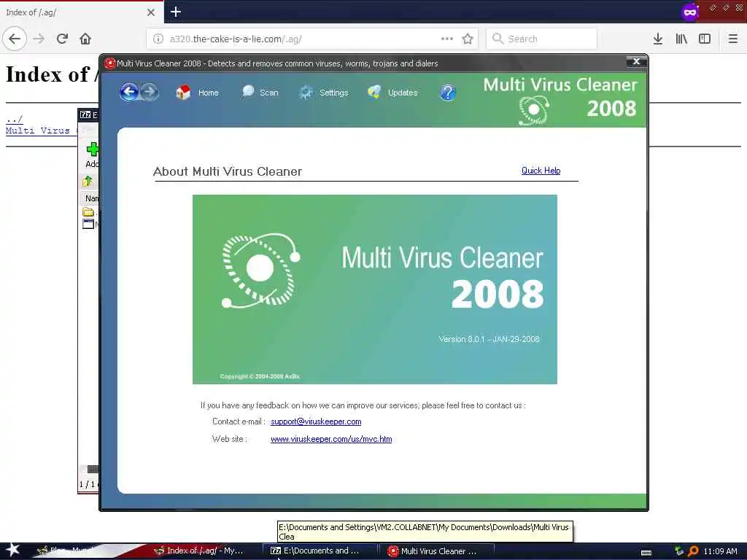The width and height of the screenshot is (747, 560).
Task: Close the Index of /.ag/ tab
Action: point(151,12)
